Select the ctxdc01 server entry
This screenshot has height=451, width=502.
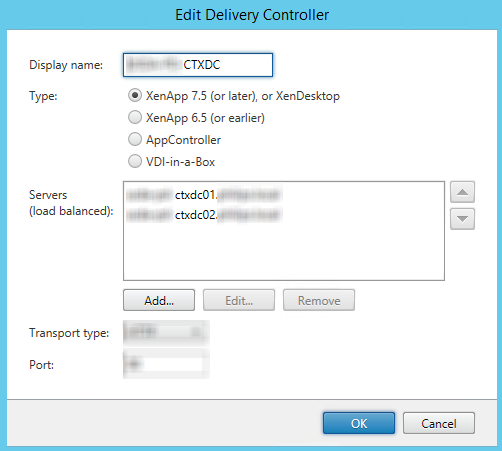click(203, 195)
